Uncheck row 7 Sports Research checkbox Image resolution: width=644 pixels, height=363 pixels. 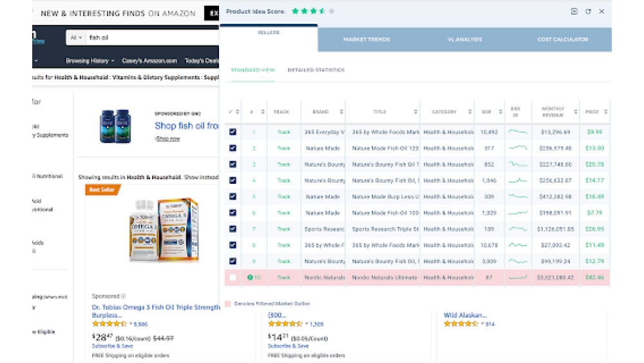233,229
